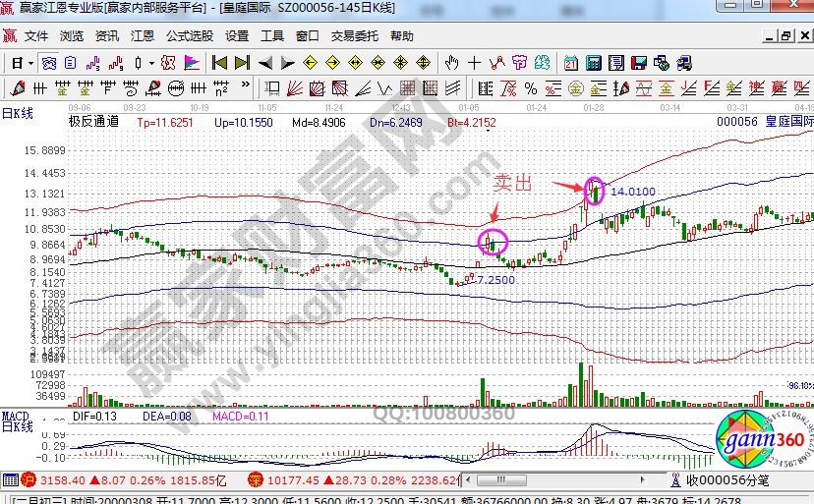This screenshot has height=504, width=814.
Task: Activate the crosshair cursor tool
Action: 475,63
